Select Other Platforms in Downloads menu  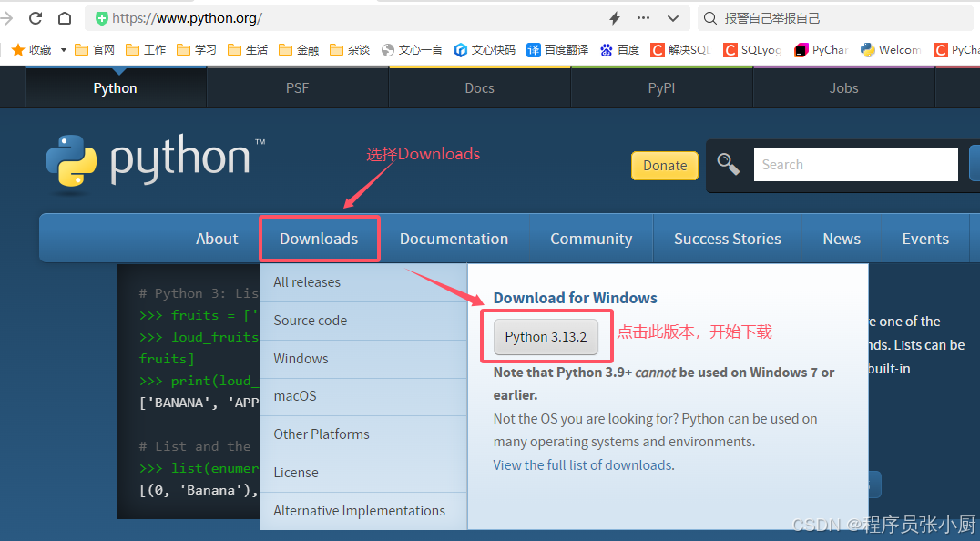point(363,434)
